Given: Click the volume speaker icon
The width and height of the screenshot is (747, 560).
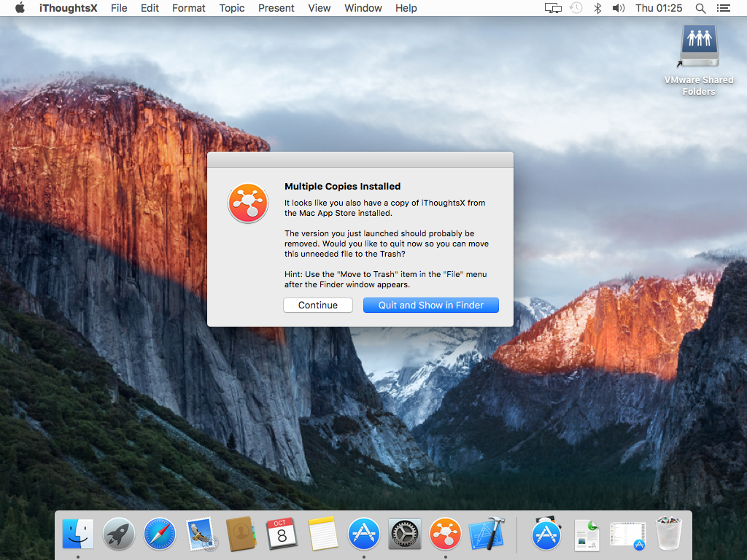Looking at the screenshot, I should click(x=619, y=8).
